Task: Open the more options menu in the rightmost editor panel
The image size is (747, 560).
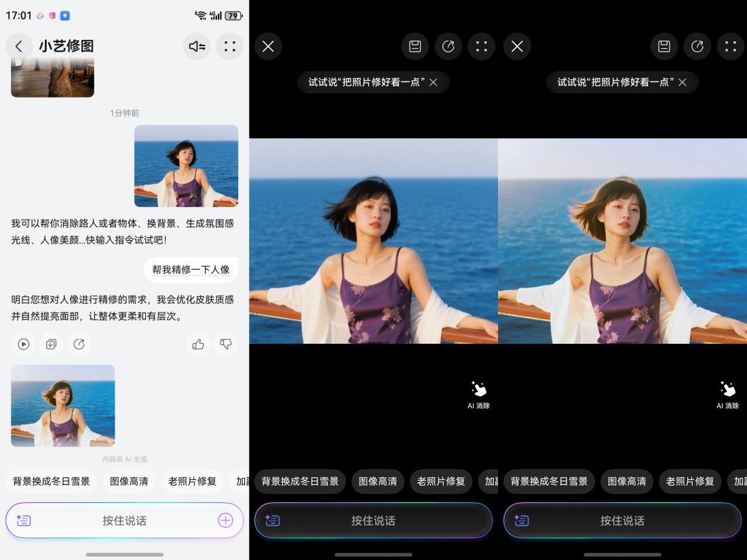Action: [x=730, y=46]
